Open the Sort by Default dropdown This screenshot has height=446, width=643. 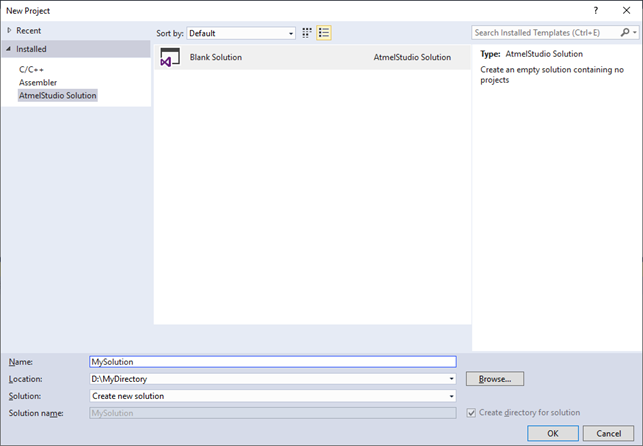[241, 33]
